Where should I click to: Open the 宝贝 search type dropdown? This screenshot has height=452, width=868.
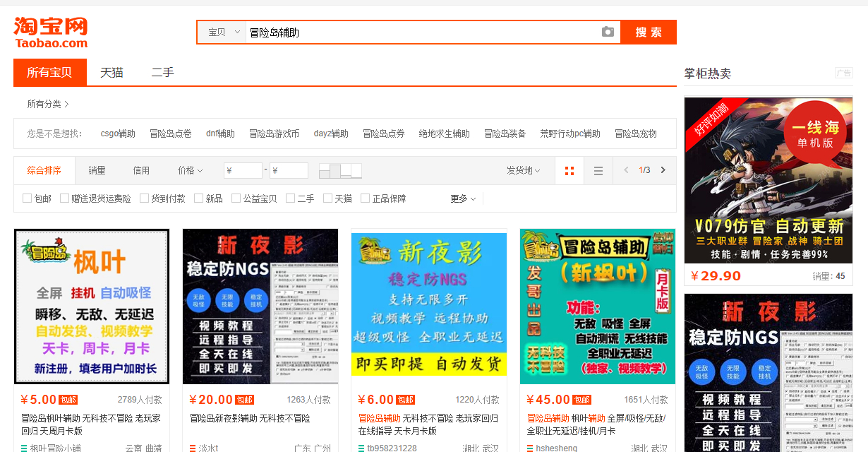point(222,32)
